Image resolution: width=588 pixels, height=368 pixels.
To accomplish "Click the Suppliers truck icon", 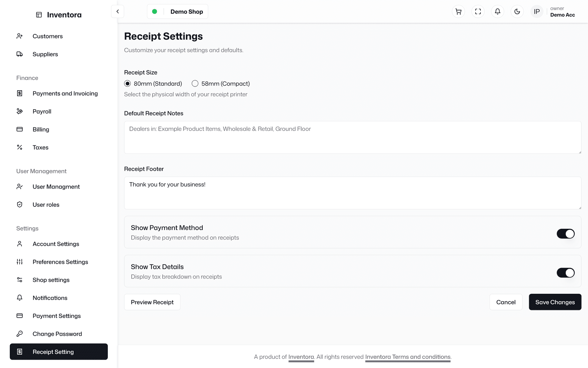I will pyautogui.click(x=20, y=54).
